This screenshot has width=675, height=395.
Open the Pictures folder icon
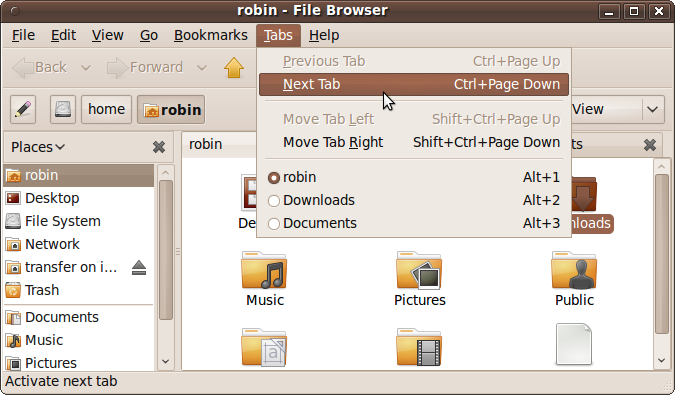419,270
